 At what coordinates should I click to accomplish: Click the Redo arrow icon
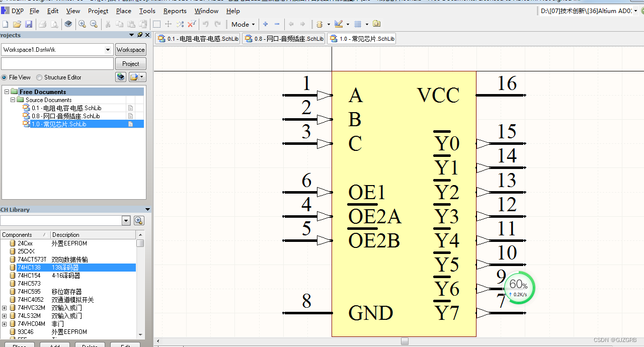pos(217,24)
